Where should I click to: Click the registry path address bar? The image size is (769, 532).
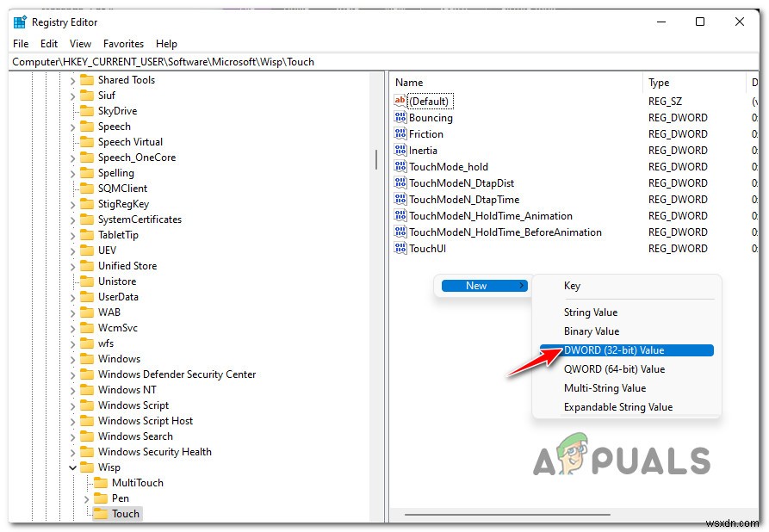tap(383, 62)
